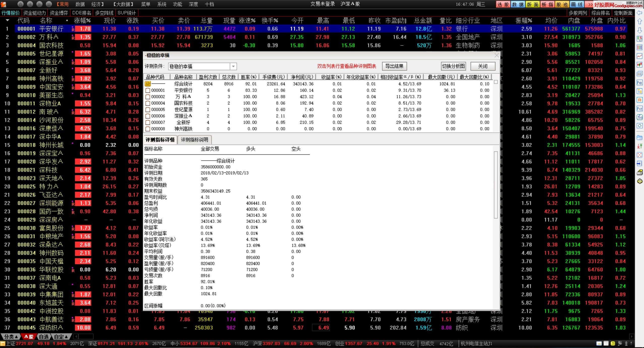Image resolution: width=644 pixels, height=348 pixels.
Task: Tick the checkbox for 000001 平安银行
Action: (x=148, y=90)
